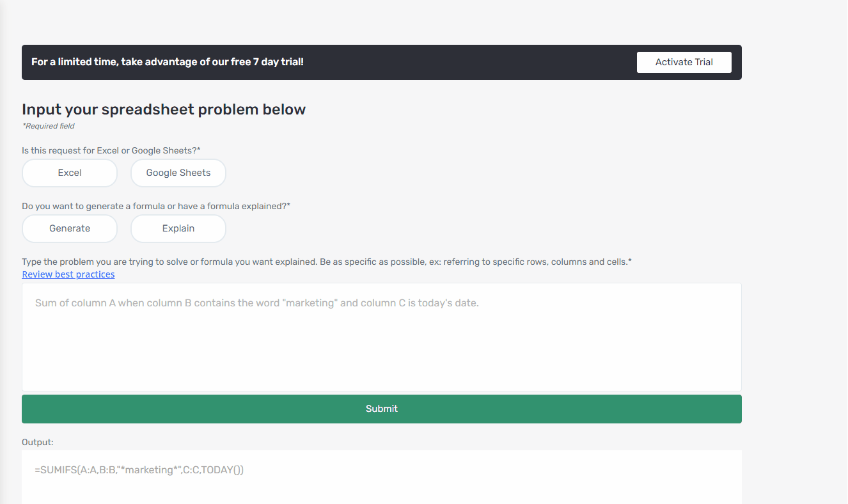Click the Activate Trial button
This screenshot has height=504, width=848.
pos(684,62)
